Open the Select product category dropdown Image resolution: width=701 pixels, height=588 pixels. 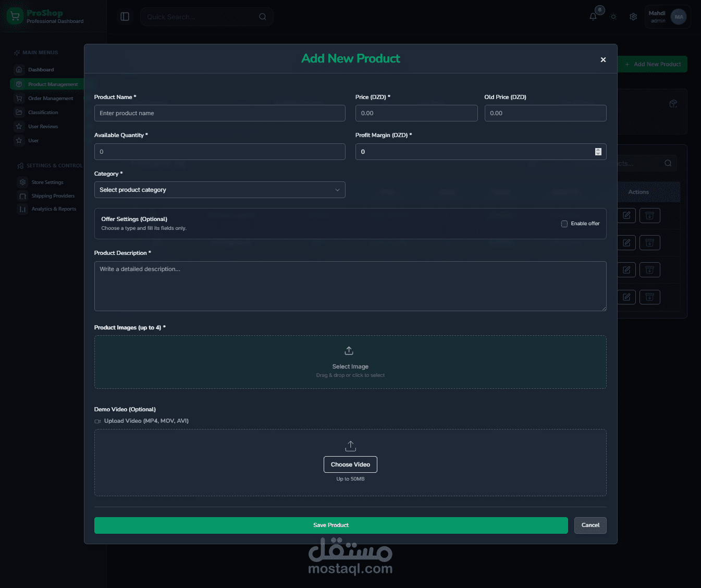(x=219, y=190)
